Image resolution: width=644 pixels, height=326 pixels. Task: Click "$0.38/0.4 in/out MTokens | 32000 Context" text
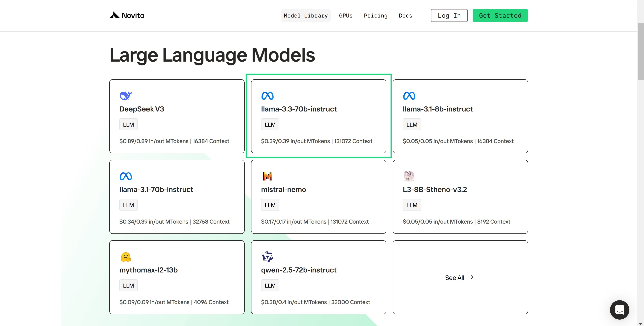click(315, 302)
